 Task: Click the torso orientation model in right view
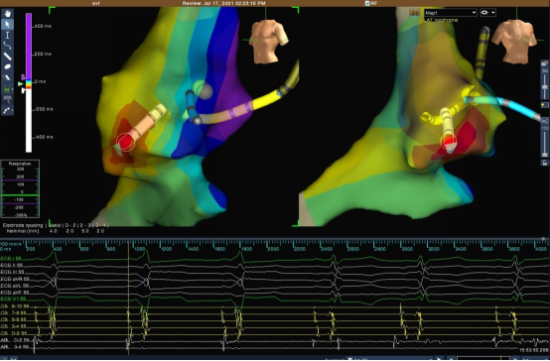pyautogui.click(x=514, y=41)
